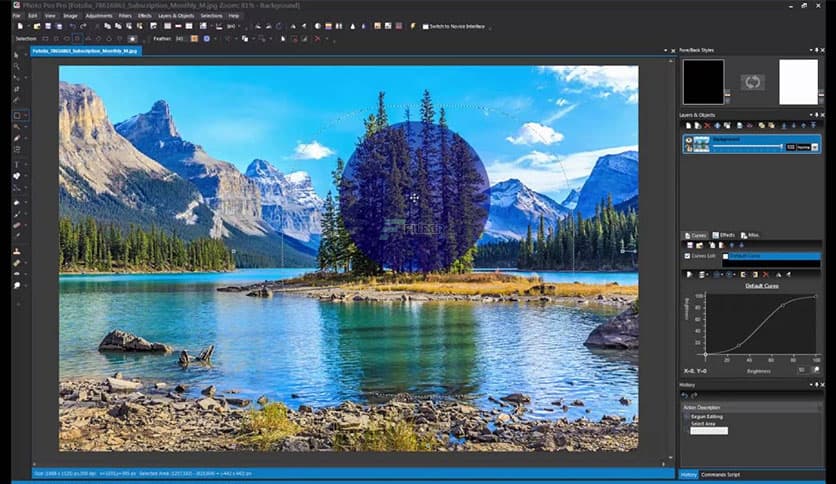Click the Default Curve link
The height and width of the screenshot is (484, 836).
pos(761,286)
